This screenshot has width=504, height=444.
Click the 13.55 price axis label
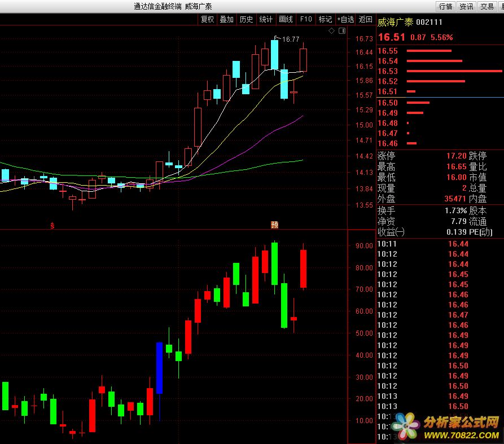(364, 205)
